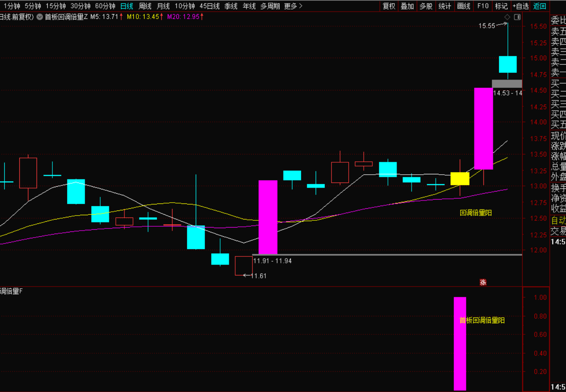Expand 更多 period options
566x392 pixels.
coord(293,6)
